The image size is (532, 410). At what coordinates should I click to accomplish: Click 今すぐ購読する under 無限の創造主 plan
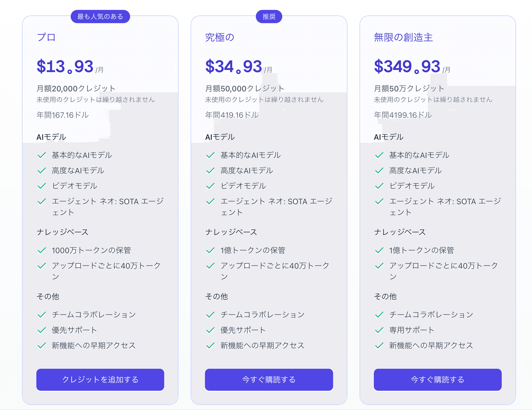(438, 379)
